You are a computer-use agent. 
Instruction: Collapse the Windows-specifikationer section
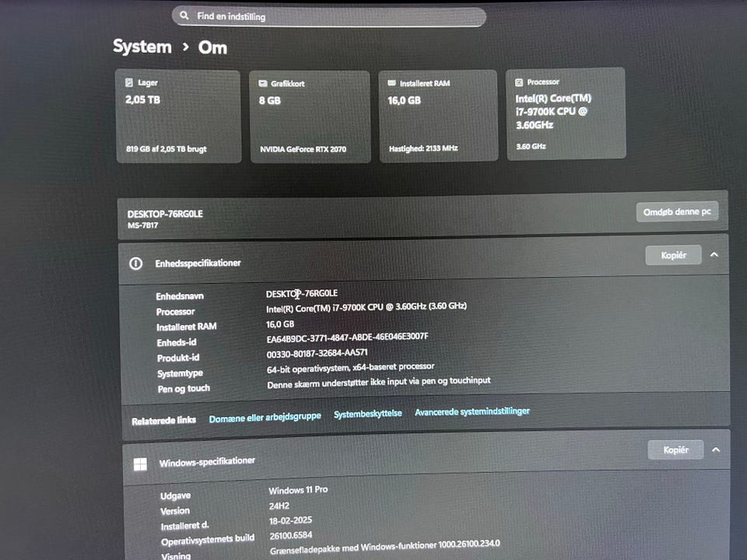tap(716, 450)
